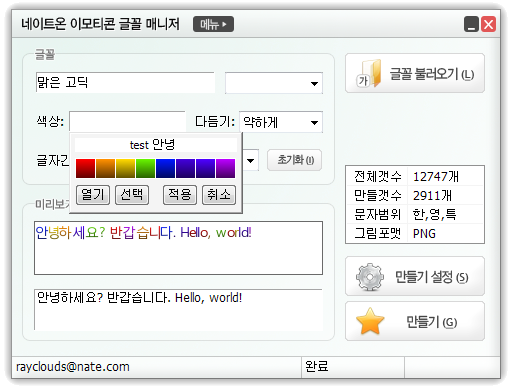Click the gear icon on 만들기 설정
Screen dimensions: 511x388
click(x=370, y=277)
